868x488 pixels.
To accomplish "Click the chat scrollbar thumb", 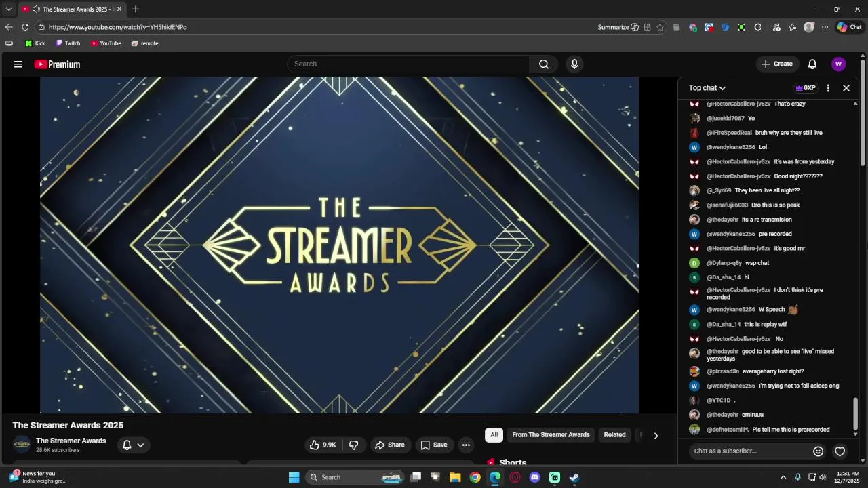I will 855,413.
